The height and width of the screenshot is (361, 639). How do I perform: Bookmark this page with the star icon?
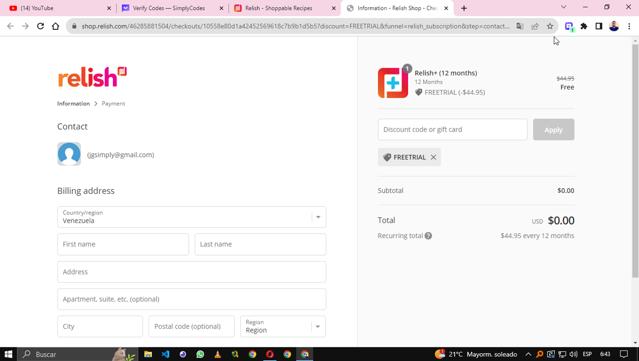pyautogui.click(x=550, y=26)
